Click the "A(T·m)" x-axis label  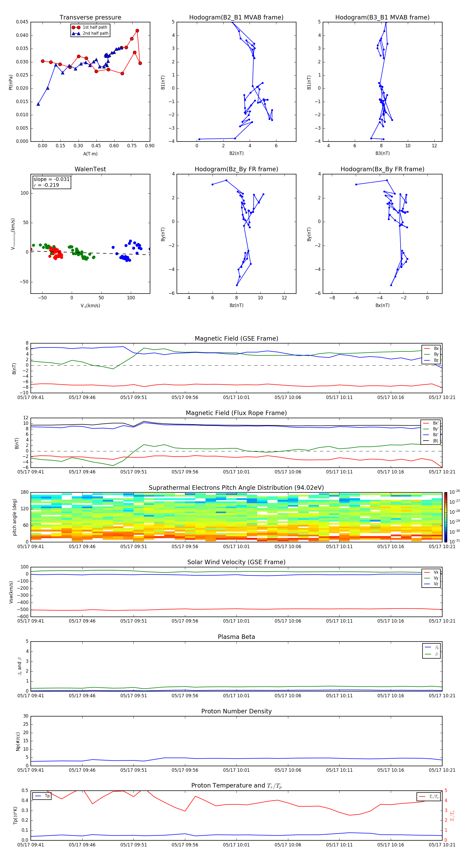click(x=90, y=154)
